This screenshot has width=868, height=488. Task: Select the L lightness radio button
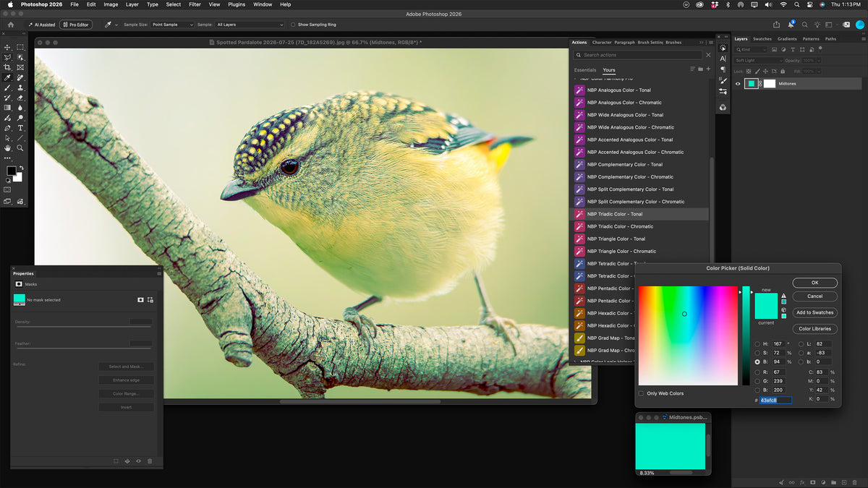click(x=801, y=344)
